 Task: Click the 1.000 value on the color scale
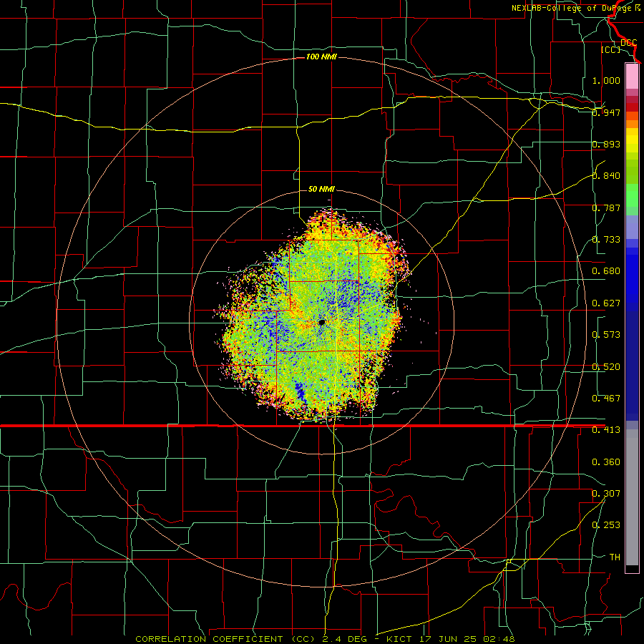click(606, 80)
